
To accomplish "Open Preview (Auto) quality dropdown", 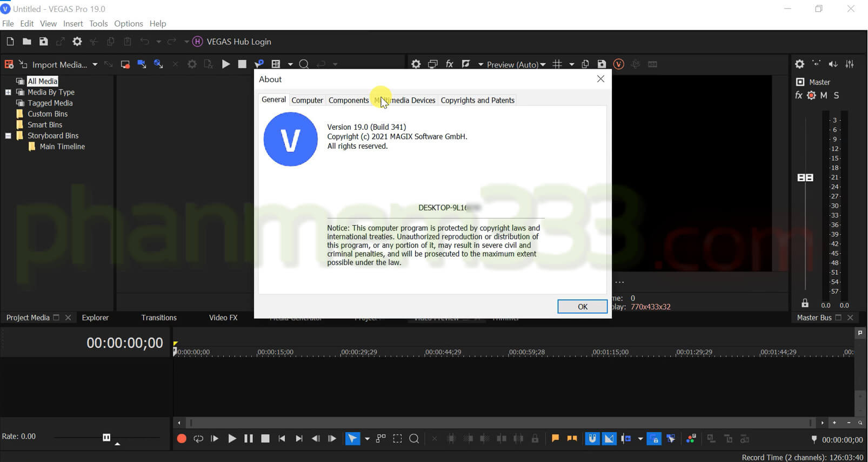I will (x=516, y=64).
